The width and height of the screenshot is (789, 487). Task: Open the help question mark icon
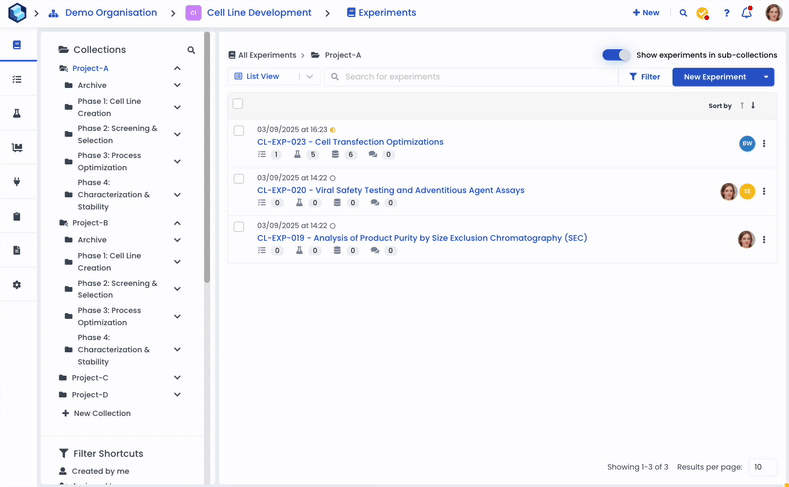pos(726,13)
